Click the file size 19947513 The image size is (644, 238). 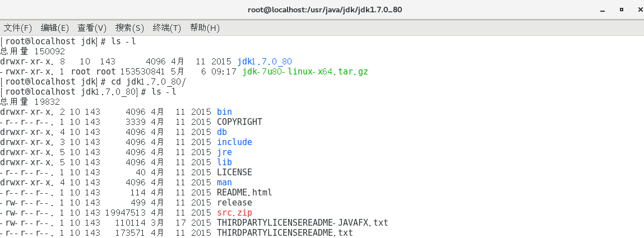(125, 213)
